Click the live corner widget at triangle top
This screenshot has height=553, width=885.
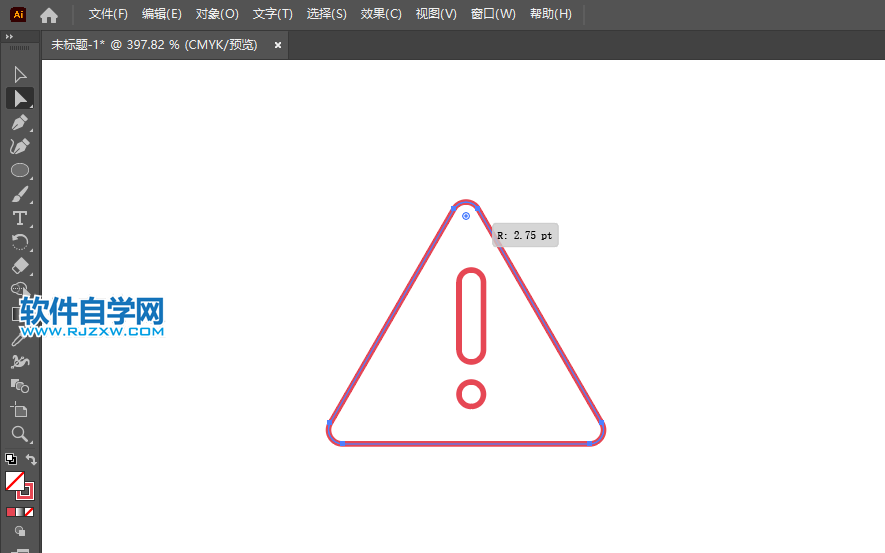pos(466,216)
